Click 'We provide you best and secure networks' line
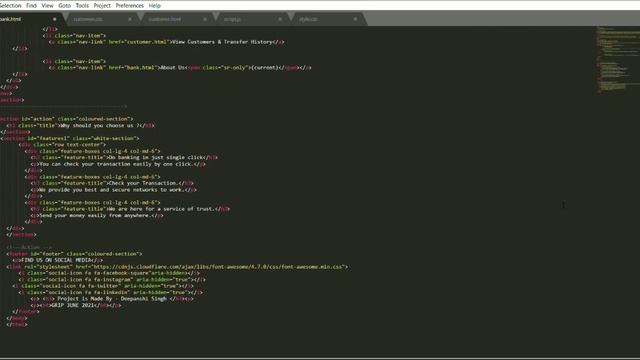Image resolution: width=640 pixels, height=360 pixels. pyautogui.click(x=113, y=190)
